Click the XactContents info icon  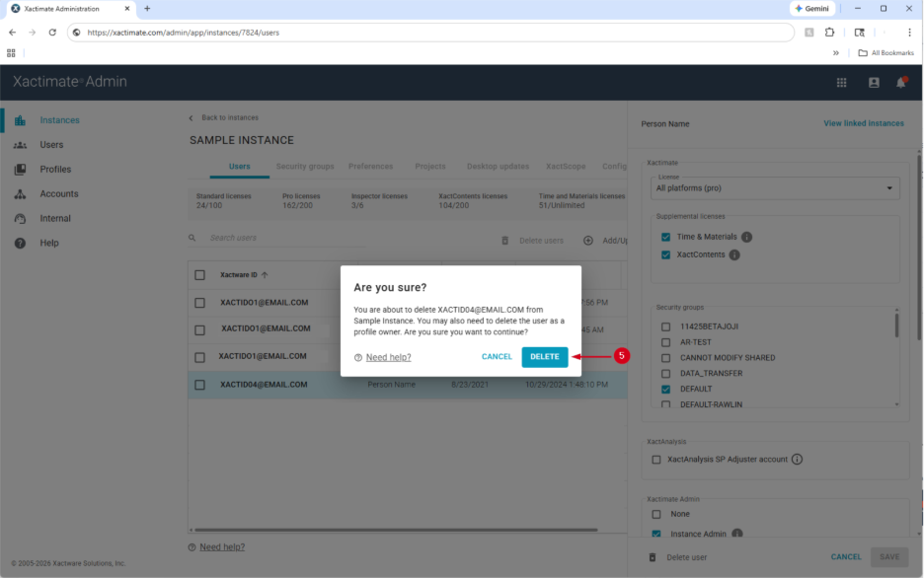[x=734, y=254]
